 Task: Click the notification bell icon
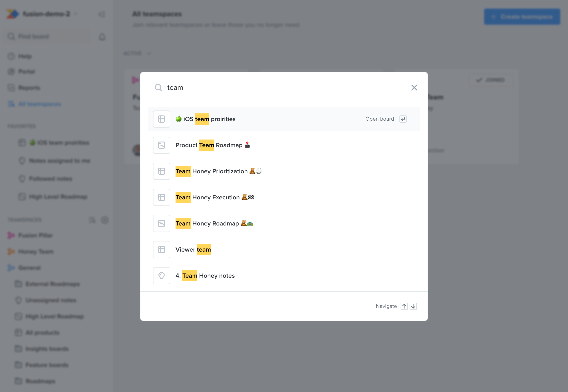102,37
